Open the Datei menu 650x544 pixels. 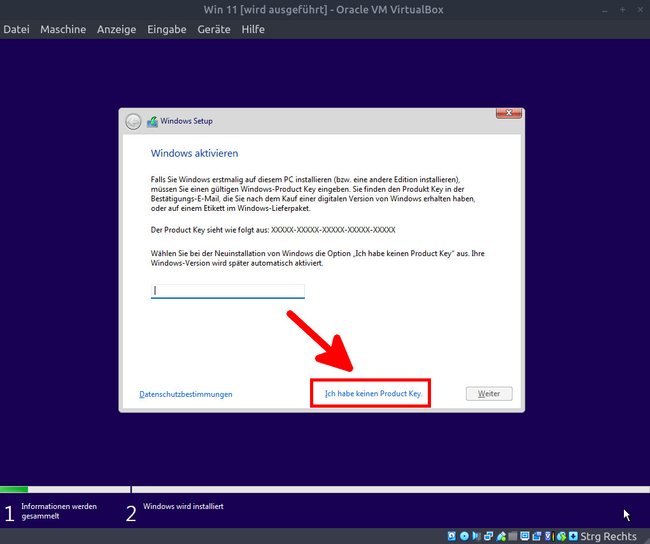click(16, 29)
